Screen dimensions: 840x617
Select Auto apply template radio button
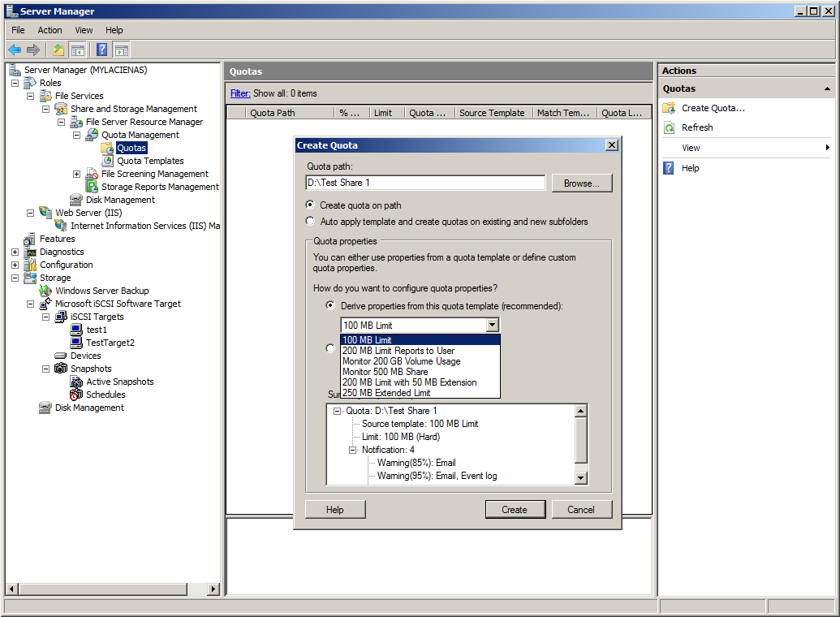pos(310,221)
